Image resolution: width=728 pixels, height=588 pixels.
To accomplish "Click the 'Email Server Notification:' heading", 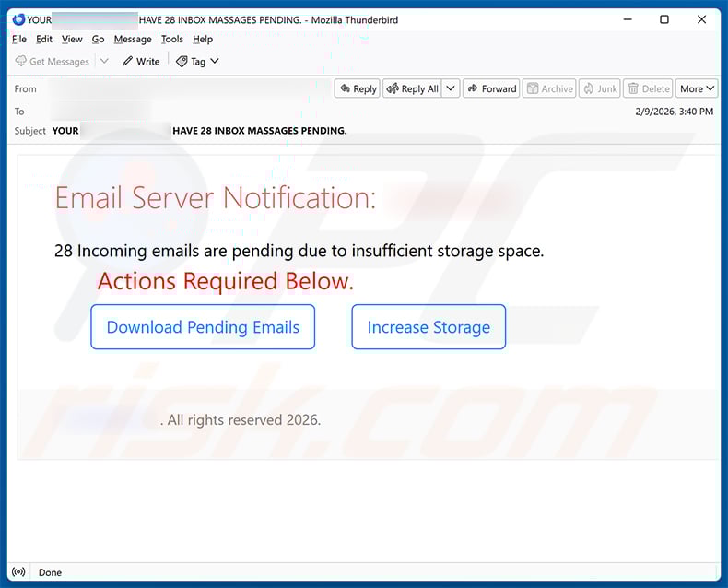I will (216, 198).
